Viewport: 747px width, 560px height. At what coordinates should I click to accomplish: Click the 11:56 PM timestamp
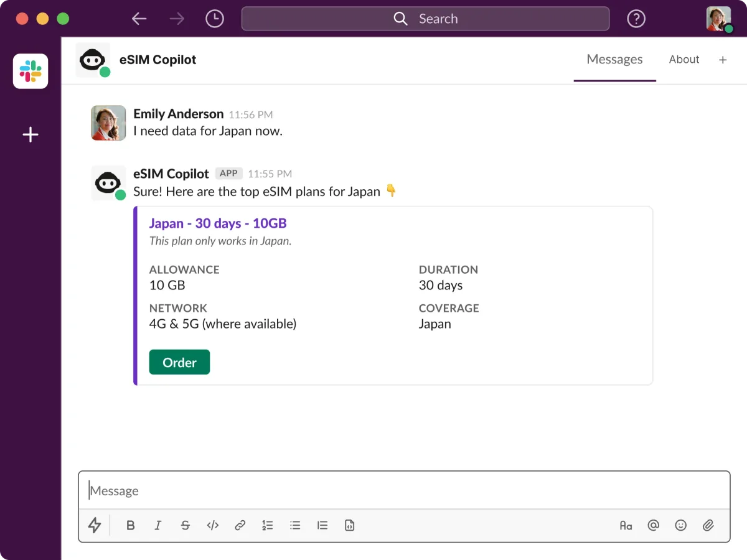[251, 114]
